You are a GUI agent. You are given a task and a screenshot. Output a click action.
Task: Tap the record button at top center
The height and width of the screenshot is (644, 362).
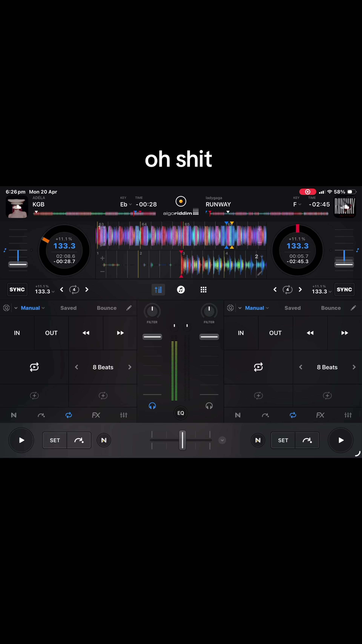coord(181,201)
